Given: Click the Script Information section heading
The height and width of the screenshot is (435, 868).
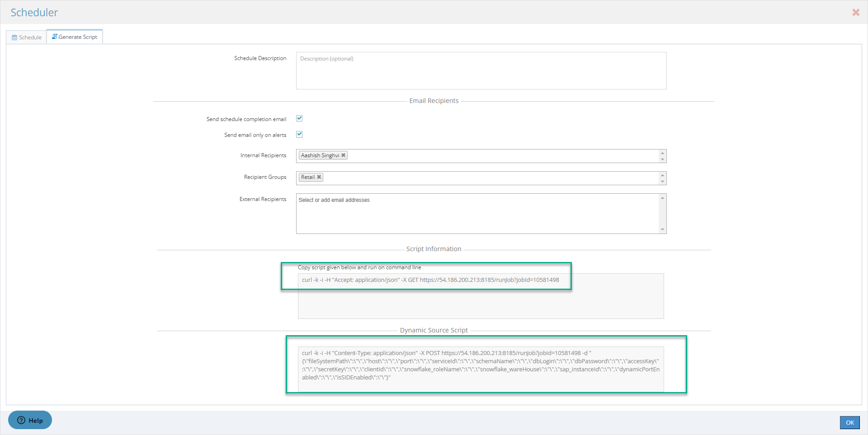Looking at the screenshot, I should (434, 249).
